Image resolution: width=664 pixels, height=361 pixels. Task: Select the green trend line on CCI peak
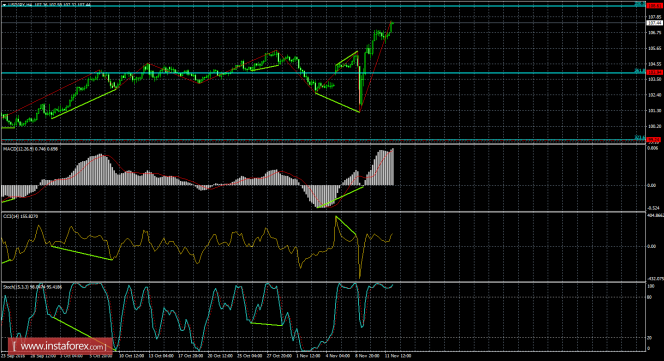pyautogui.click(x=346, y=226)
